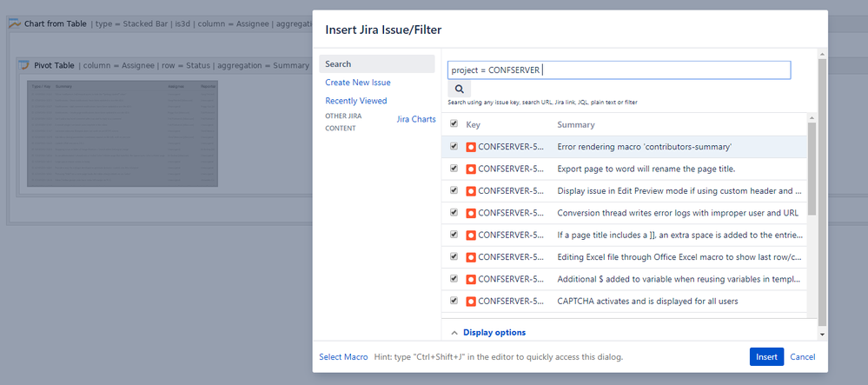Open the Create New Issue tab

358,83
